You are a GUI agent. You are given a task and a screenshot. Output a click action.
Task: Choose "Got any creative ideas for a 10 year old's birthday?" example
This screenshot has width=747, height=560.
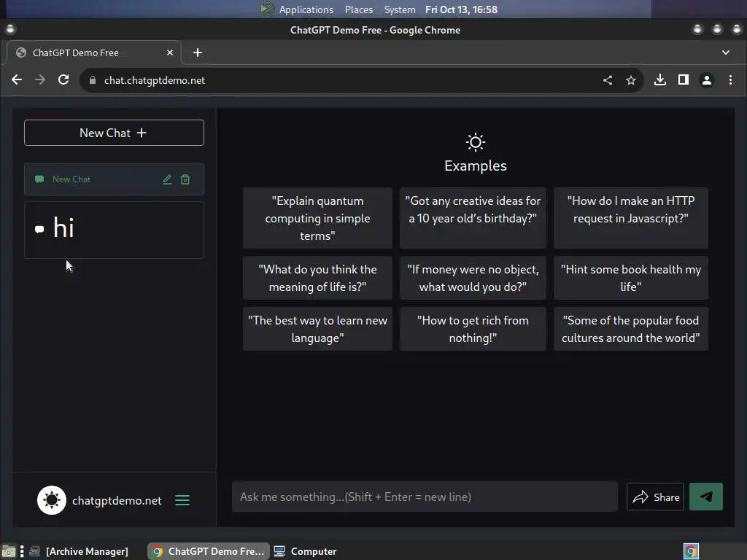tap(473, 218)
